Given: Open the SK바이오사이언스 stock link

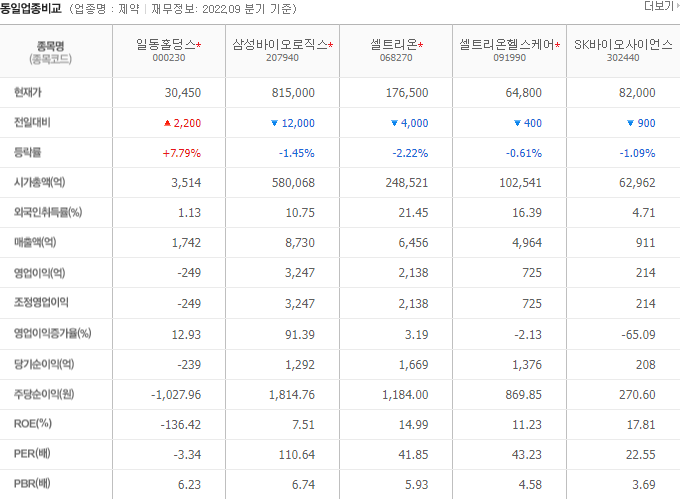Looking at the screenshot, I should (623, 44).
